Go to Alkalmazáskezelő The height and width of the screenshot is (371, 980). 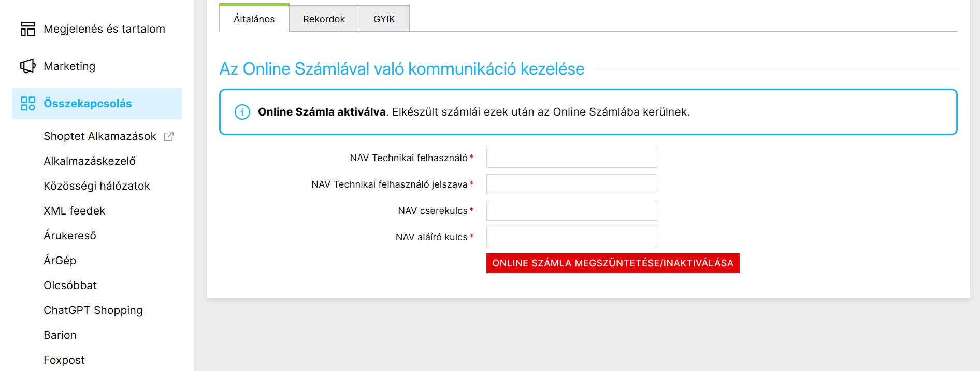90,161
